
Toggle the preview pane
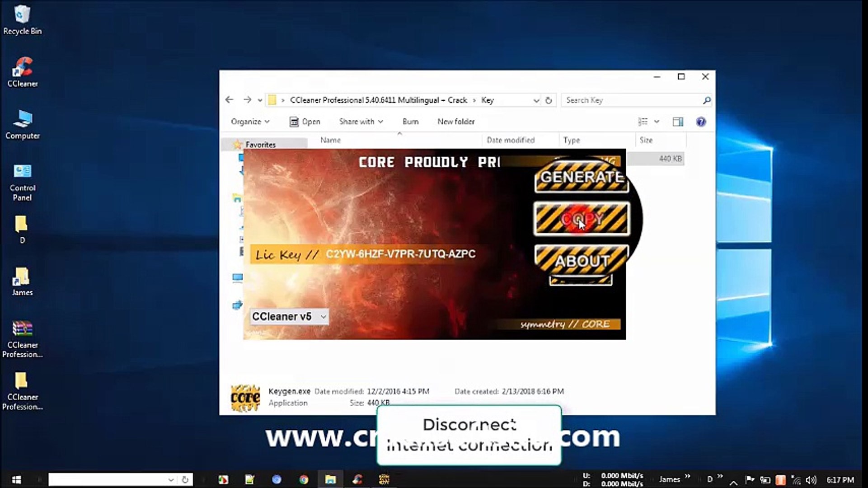click(x=678, y=122)
